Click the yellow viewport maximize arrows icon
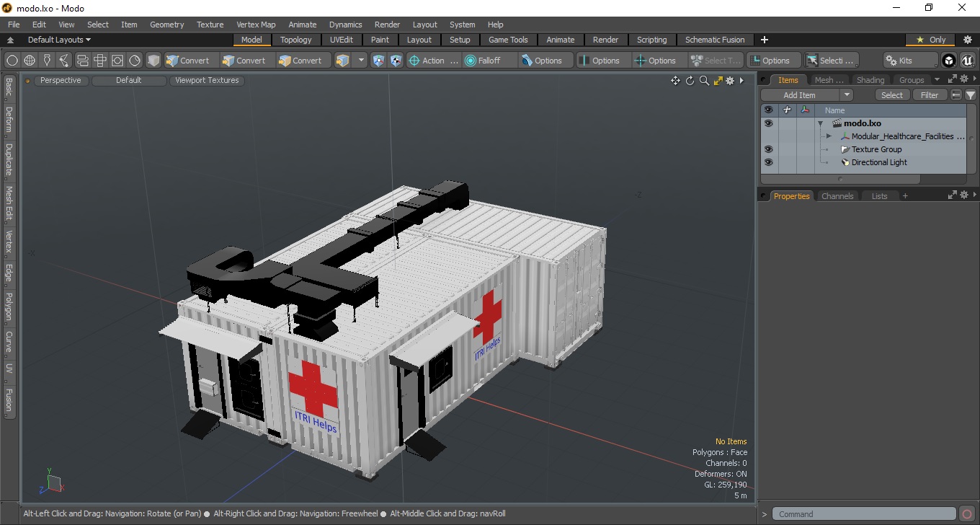The height and width of the screenshot is (525, 980). tap(718, 81)
